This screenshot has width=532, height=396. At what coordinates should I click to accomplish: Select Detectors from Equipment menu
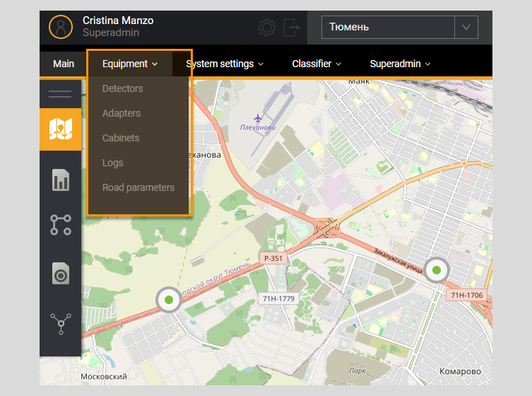[122, 88]
